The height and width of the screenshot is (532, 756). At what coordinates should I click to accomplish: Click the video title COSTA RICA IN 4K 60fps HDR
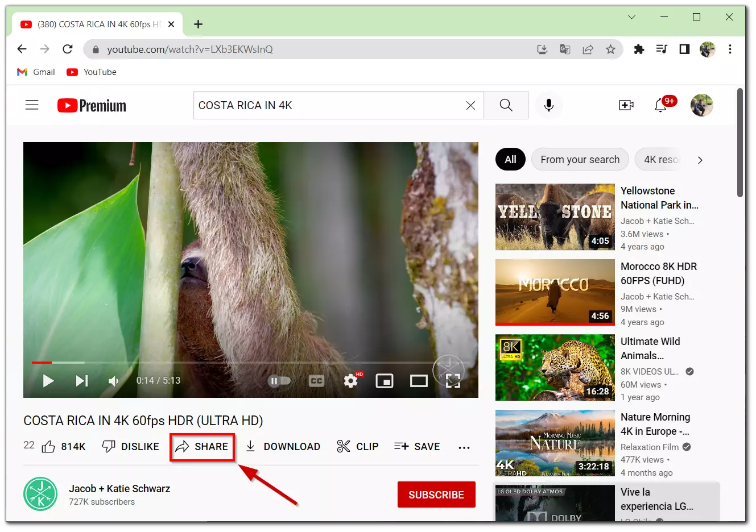tap(143, 421)
